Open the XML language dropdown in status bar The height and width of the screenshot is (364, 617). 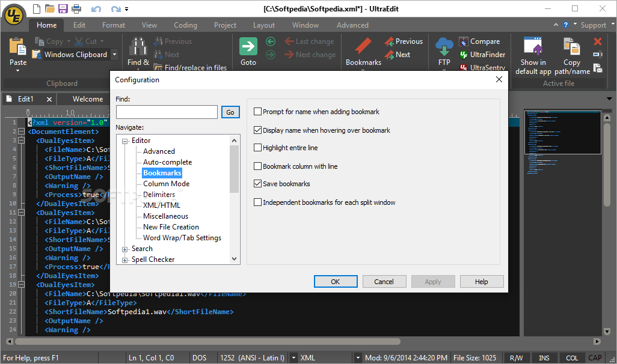pyautogui.click(x=358, y=358)
